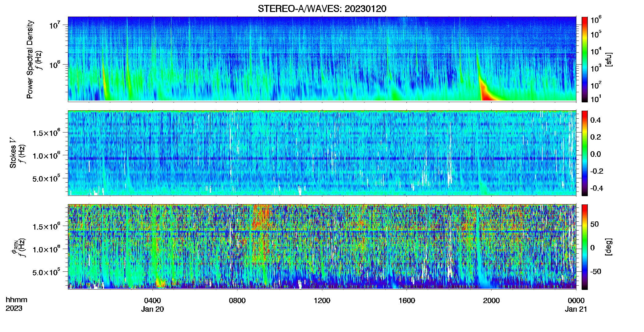Viewport: 644px width, 332px height.
Task: Click the 1.5×10^6 tick of the Stokes V panel
Action: 46,132
